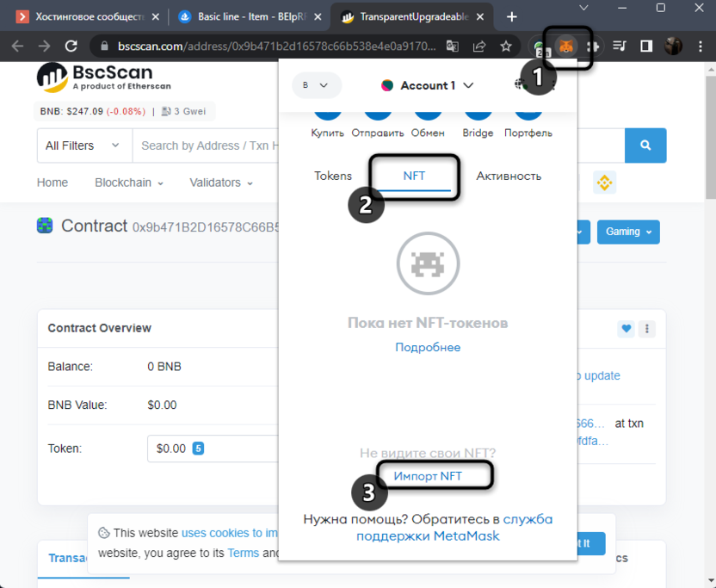716x588 pixels.
Task: Go forward with the browser arrow
Action: pyautogui.click(x=44, y=46)
